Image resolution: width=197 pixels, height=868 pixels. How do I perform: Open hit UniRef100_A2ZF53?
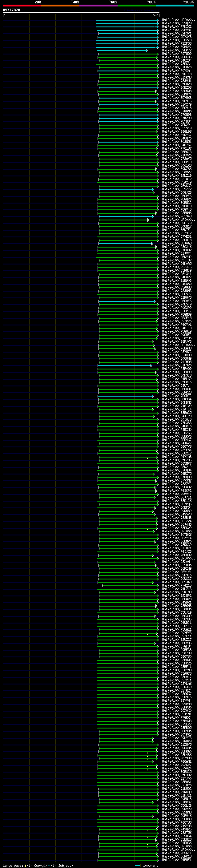point(177,43)
